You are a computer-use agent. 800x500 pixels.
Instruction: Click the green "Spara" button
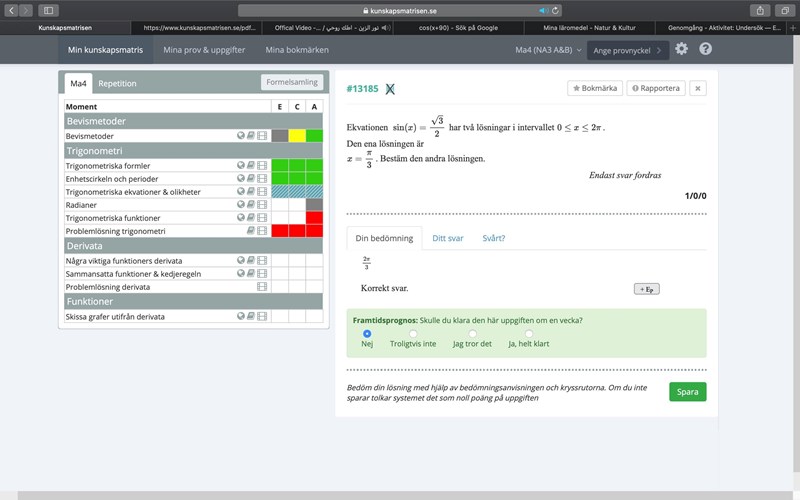[687, 392]
